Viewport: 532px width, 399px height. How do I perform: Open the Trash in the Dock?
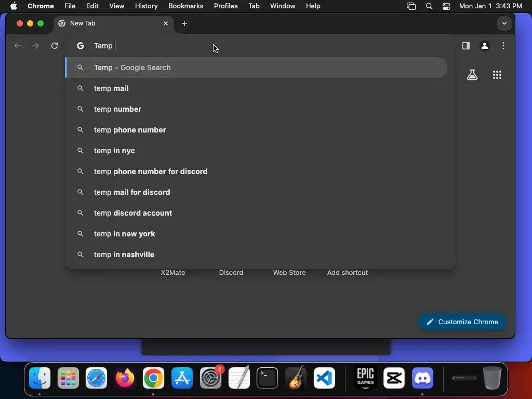click(x=492, y=378)
